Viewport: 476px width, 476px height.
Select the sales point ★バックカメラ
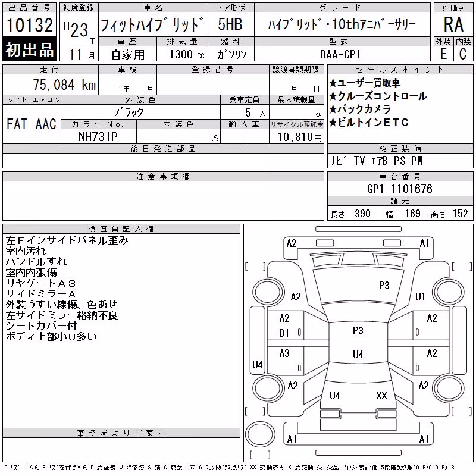pyautogui.click(x=360, y=109)
